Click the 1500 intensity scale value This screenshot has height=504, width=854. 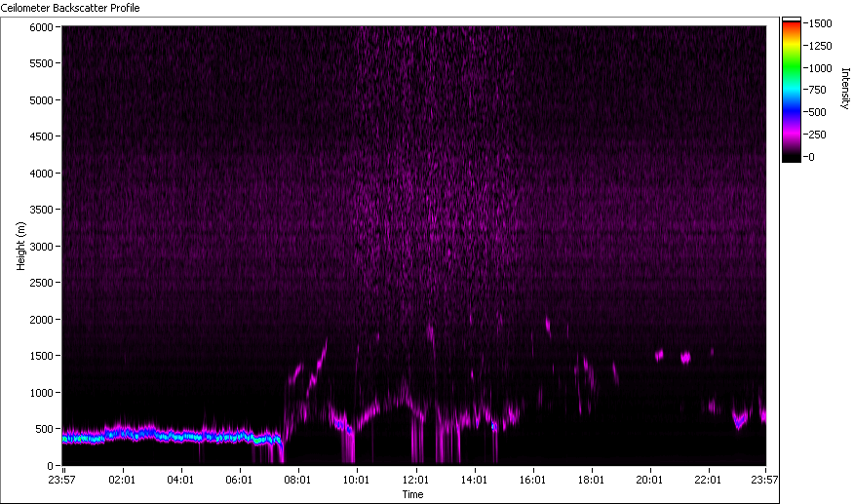820,23
